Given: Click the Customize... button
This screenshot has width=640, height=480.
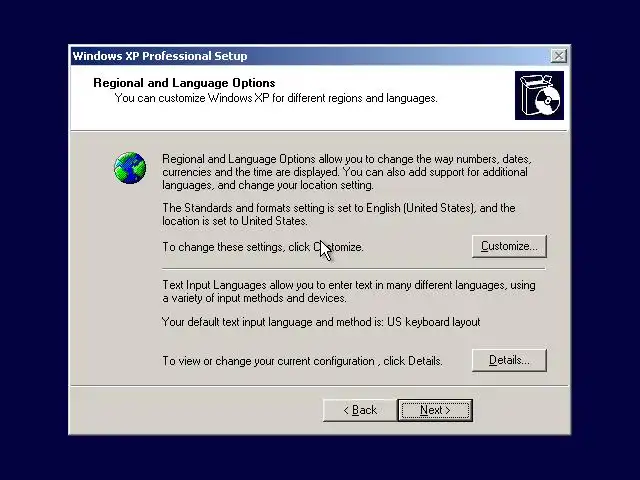Looking at the screenshot, I should 509,246.
